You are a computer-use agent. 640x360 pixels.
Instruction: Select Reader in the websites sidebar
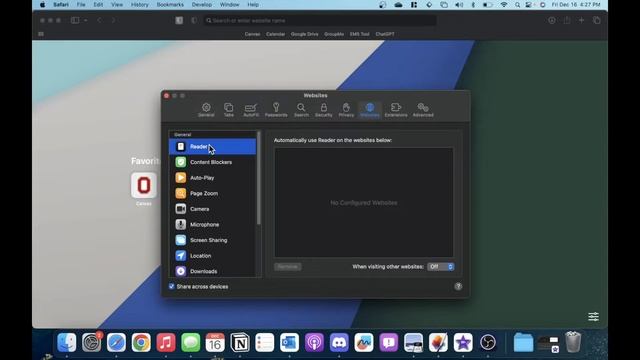(x=212, y=147)
